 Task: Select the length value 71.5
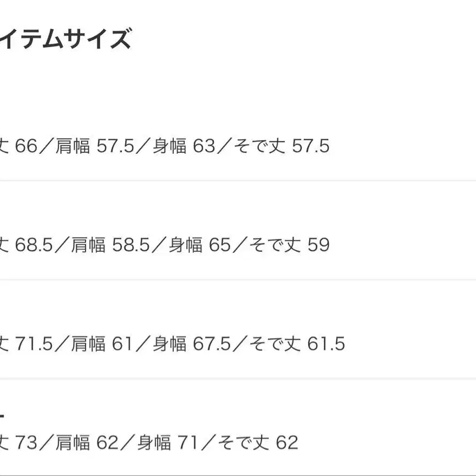33,344
